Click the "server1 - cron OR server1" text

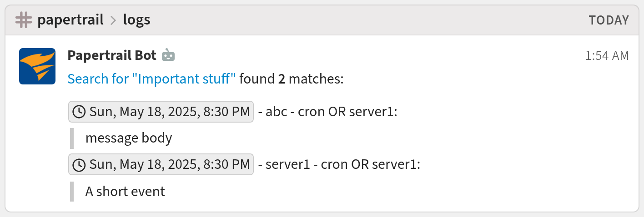tap(339, 164)
